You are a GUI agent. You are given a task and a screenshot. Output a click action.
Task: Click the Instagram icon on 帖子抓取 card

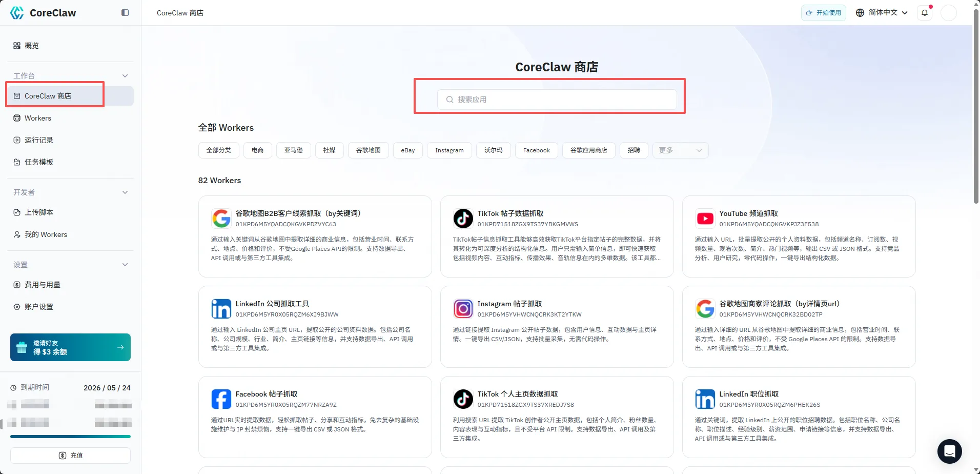coord(463,309)
